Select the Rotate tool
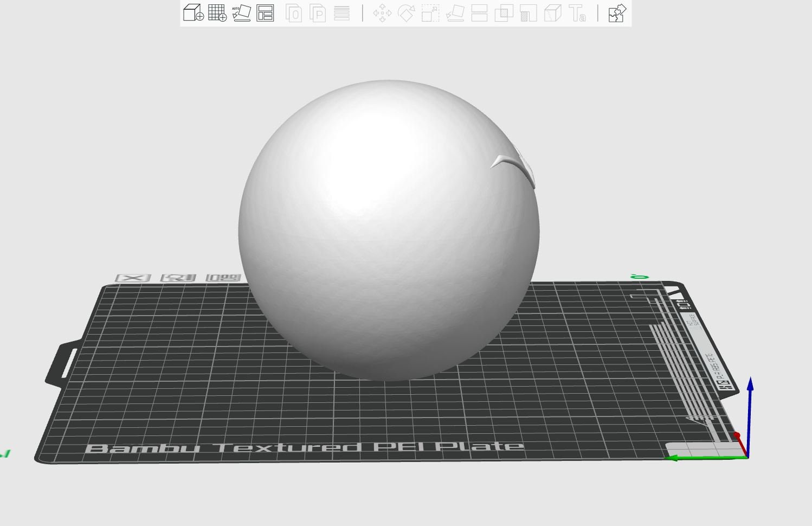The width and height of the screenshot is (812, 526). [x=408, y=14]
